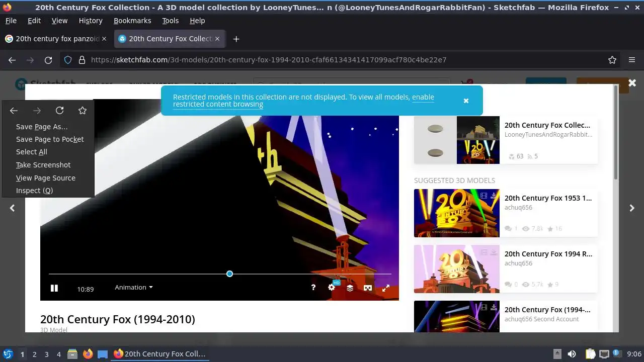Dismiss the restricted models notification
Image resolution: width=644 pixels, height=362 pixels.
pyautogui.click(x=466, y=101)
